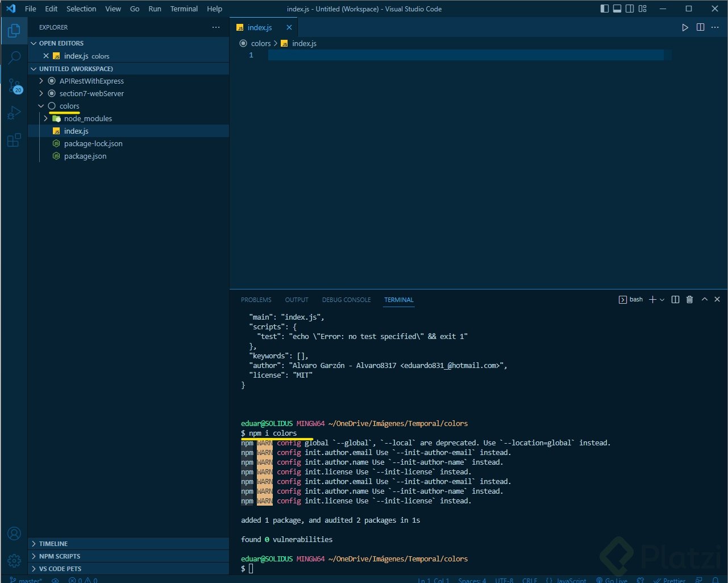Split the terminal with the split icon
This screenshot has width=728, height=583.
click(675, 299)
